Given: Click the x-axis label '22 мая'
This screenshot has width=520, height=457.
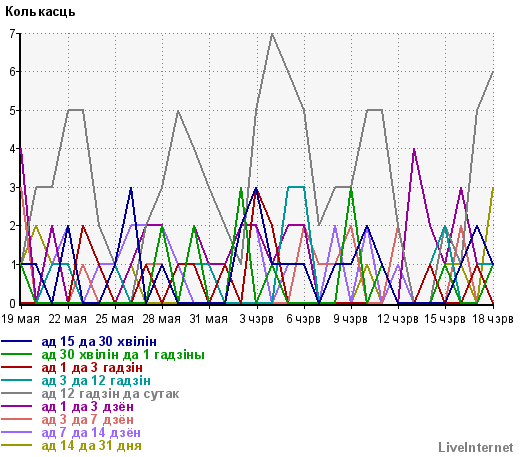Looking at the screenshot, I should click(68, 319).
